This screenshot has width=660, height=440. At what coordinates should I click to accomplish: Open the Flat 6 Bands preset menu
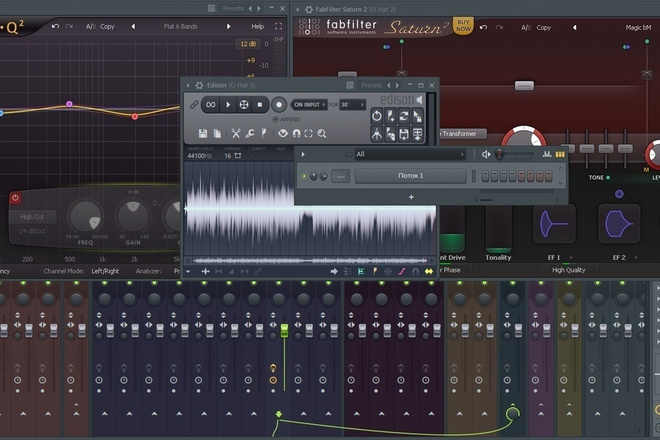pos(181,27)
